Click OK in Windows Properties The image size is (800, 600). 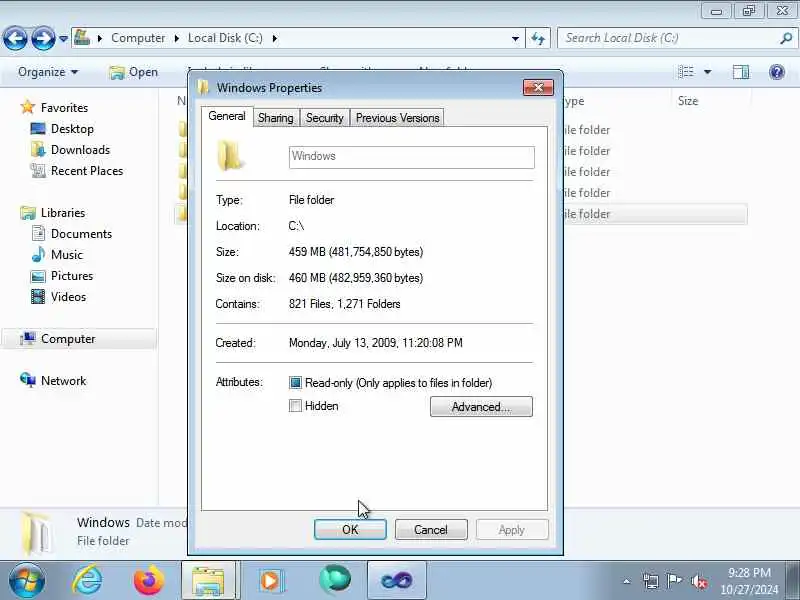click(x=350, y=530)
